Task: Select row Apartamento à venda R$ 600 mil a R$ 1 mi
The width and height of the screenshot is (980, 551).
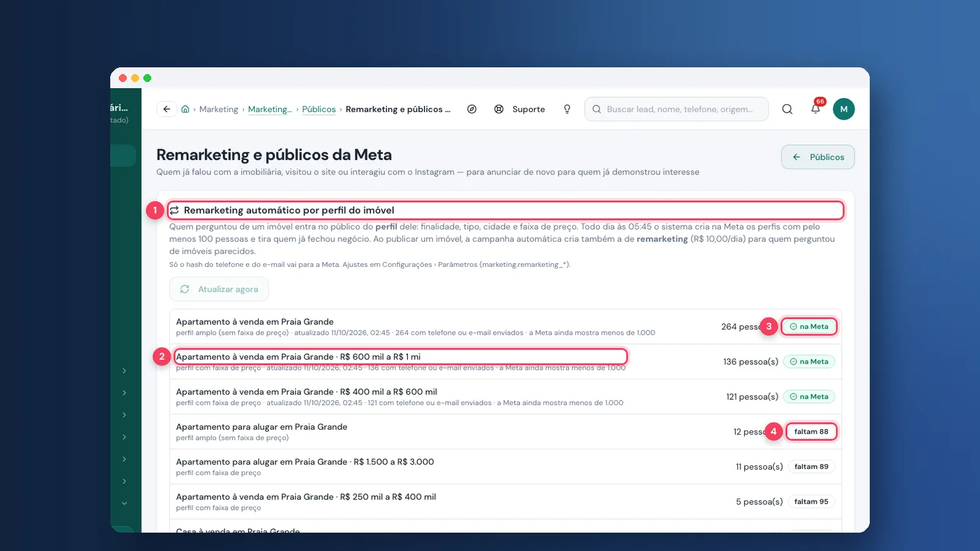Action: [505, 362]
